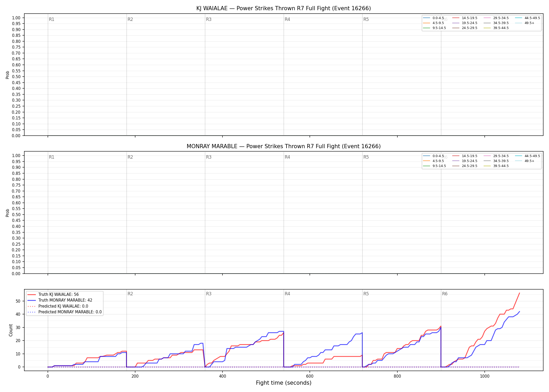Pick the 44.5-49.5 legend entry in MONRAY MARABLE chart
The width and height of the screenshot is (549, 392).
click(x=528, y=156)
